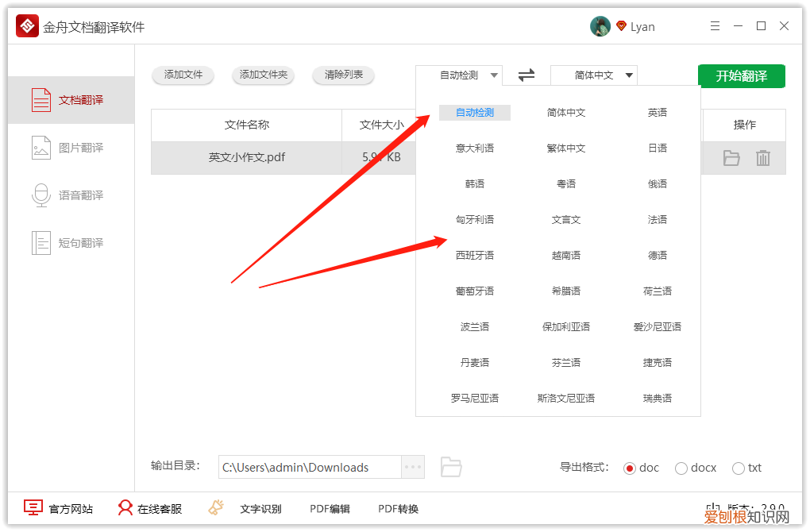Click the ... button beside output path
Screen dimensions: 810x532
pos(412,467)
